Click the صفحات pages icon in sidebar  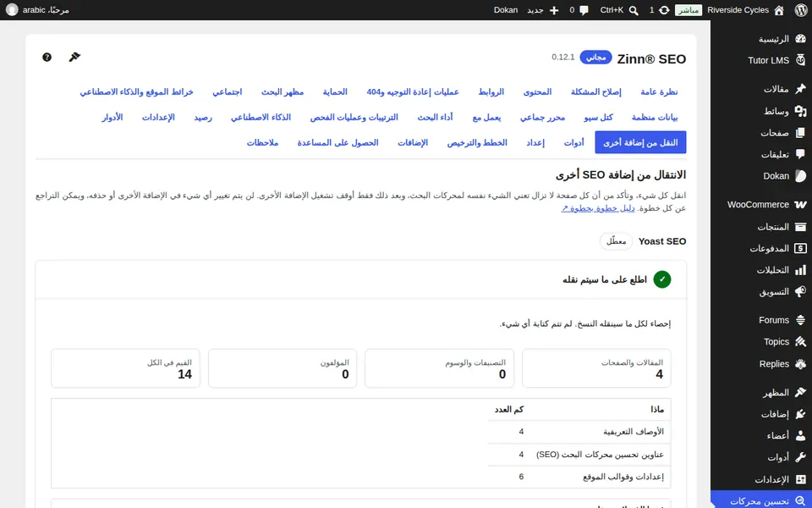pos(801,133)
